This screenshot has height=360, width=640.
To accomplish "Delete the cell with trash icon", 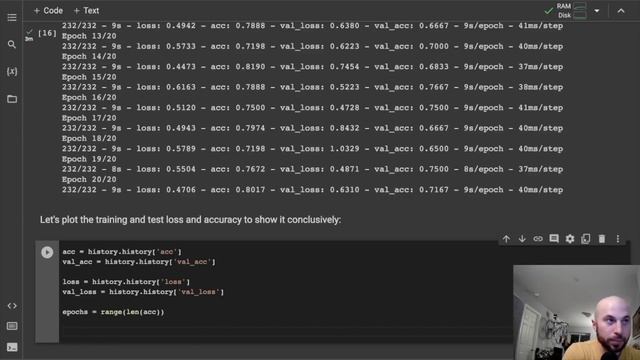I will (x=602, y=239).
